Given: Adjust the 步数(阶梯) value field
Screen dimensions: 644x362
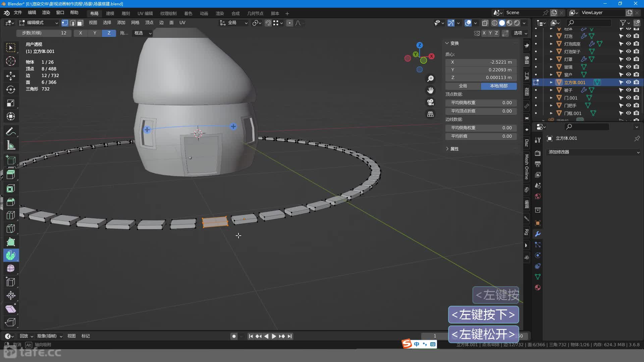Looking at the screenshot, I should [44, 33].
